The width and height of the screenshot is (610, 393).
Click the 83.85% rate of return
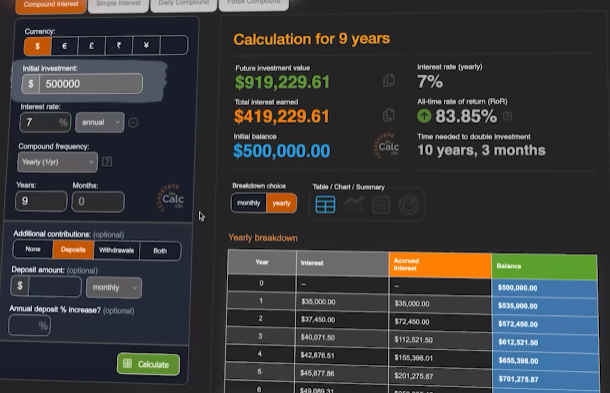tap(466, 116)
